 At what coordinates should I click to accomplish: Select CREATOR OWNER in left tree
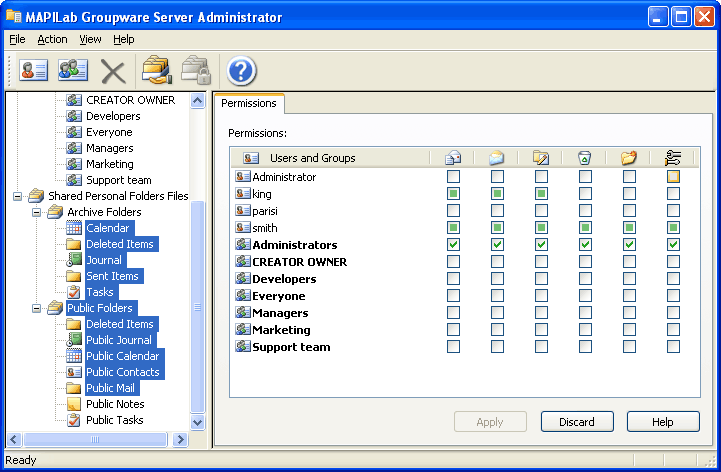point(131,100)
